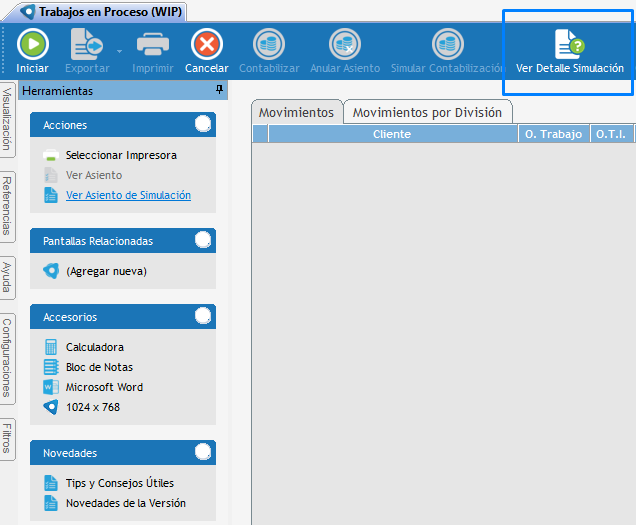Click Ver Detalle Simulación icon
The image size is (639, 525).
click(569, 45)
